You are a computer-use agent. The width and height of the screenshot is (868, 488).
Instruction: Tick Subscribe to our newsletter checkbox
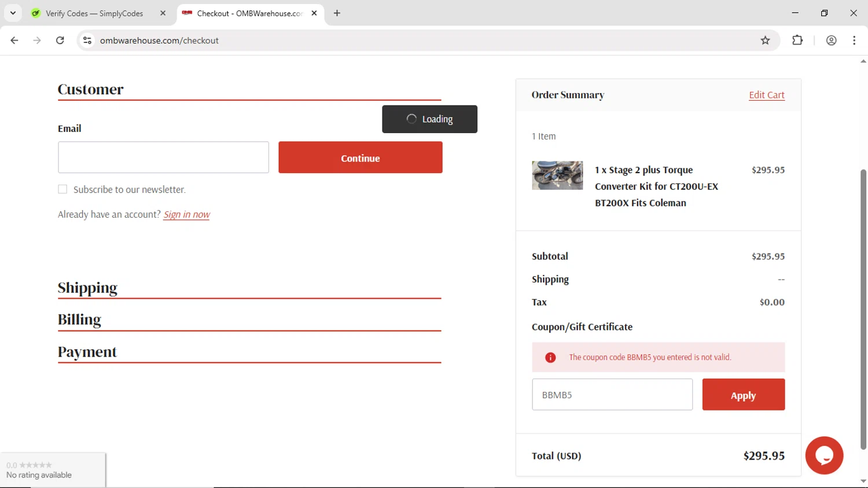pyautogui.click(x=62, y=189)
